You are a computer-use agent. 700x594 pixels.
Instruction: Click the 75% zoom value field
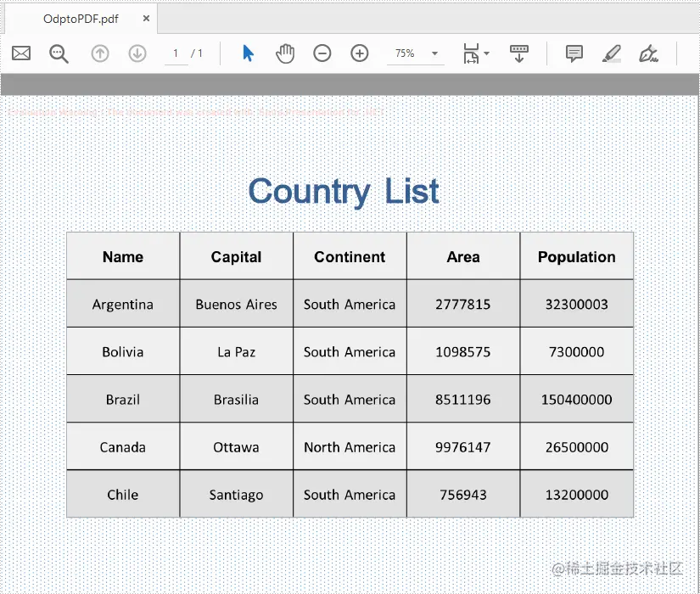[x=406, y=53]
